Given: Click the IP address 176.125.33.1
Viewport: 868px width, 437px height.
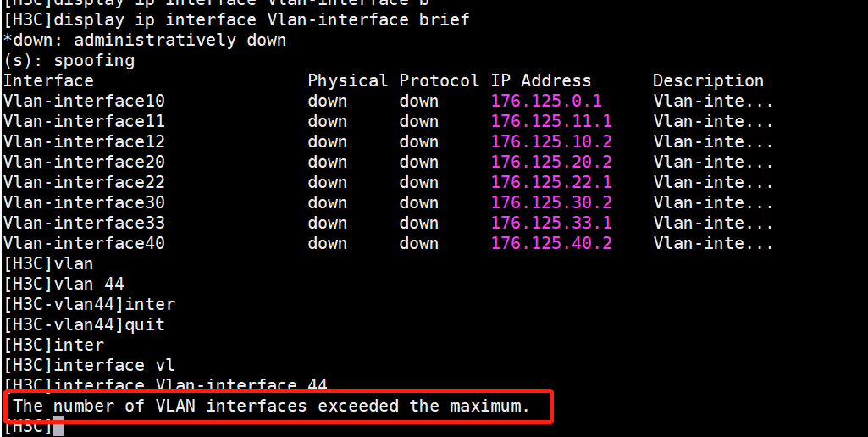Looking at the screenshot, I should click(x=551, y=224).
